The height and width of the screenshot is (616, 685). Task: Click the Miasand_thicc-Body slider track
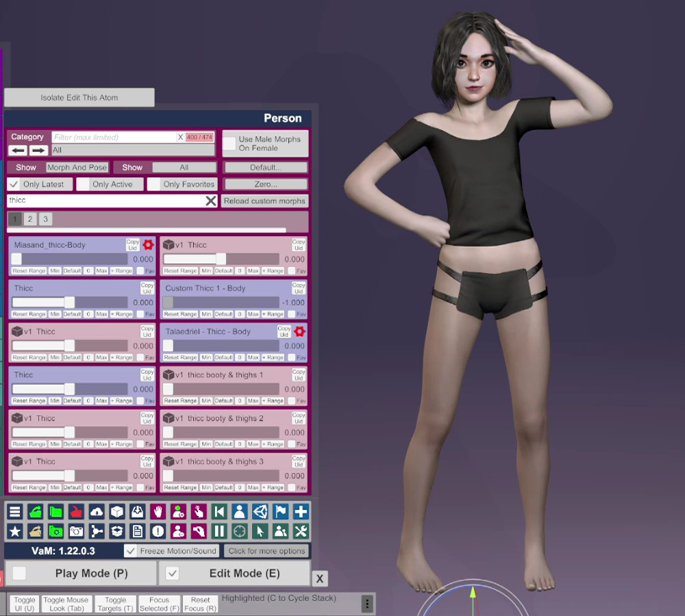pos(70,259)
